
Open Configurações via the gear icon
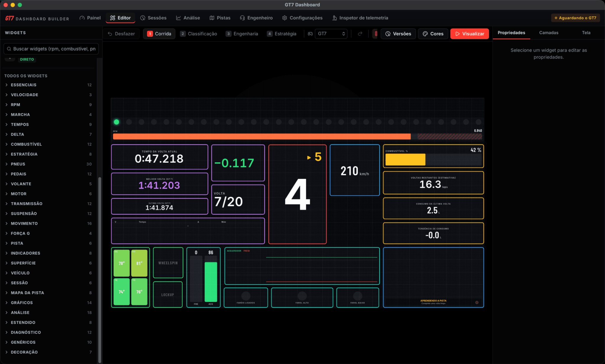pos(284,18)
